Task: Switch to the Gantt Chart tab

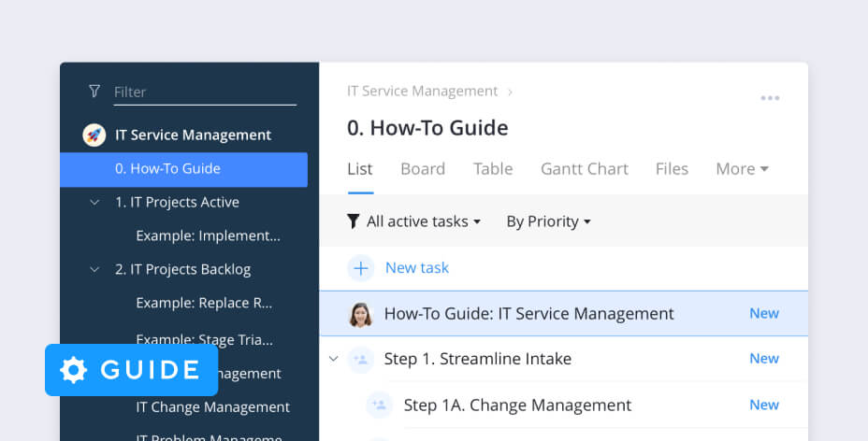Action: [x=585, y=169]
